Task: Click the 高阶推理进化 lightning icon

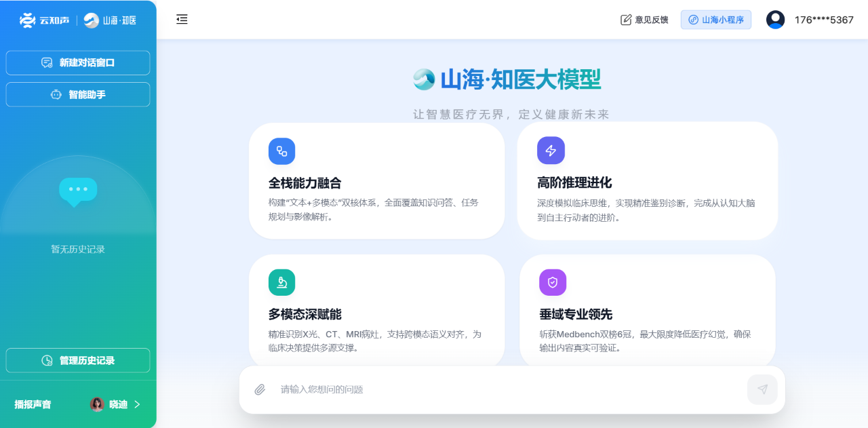Action: click(551, 150)
